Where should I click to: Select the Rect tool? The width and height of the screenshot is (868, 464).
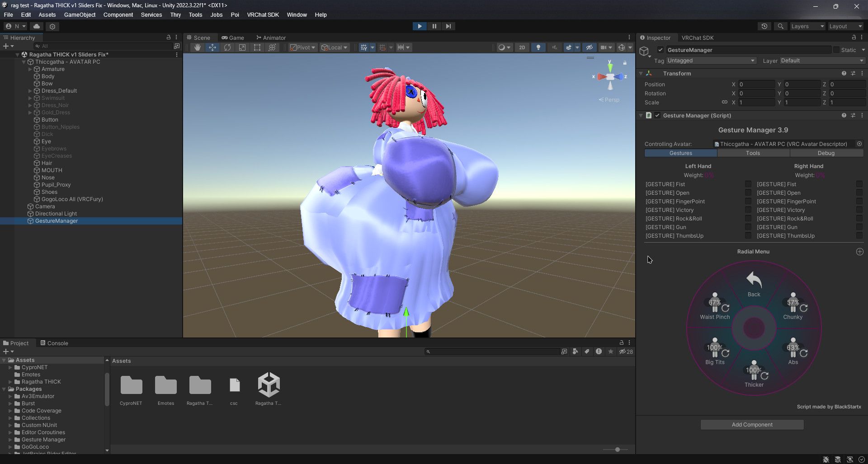pyautogui.click(x=257, y=47)
